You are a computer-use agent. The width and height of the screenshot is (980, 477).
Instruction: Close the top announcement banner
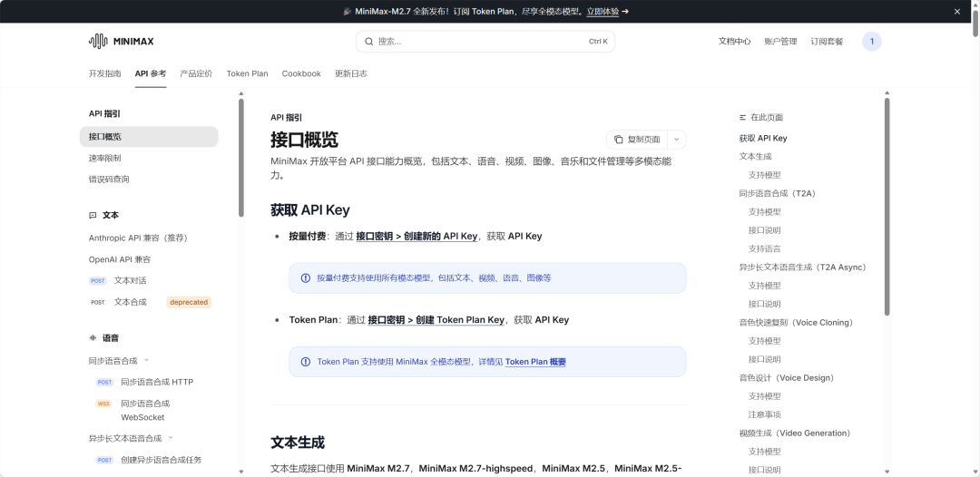tap(956, 12)
